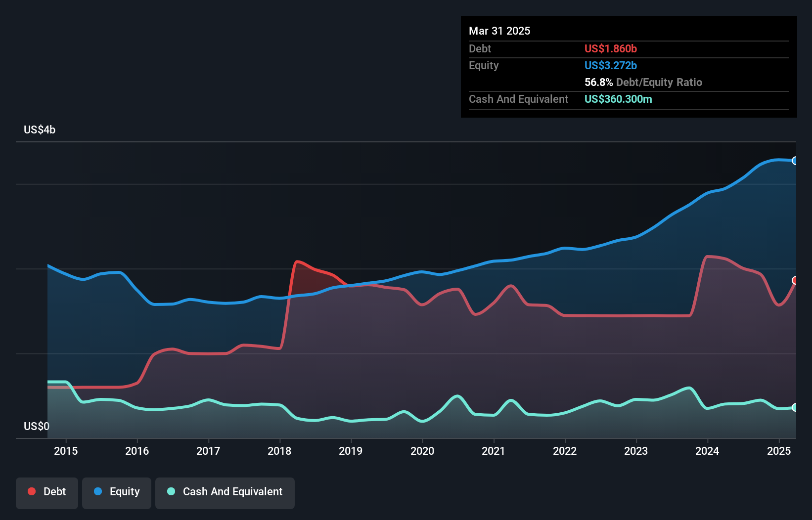Click the 2016 x-axis label

137,451
